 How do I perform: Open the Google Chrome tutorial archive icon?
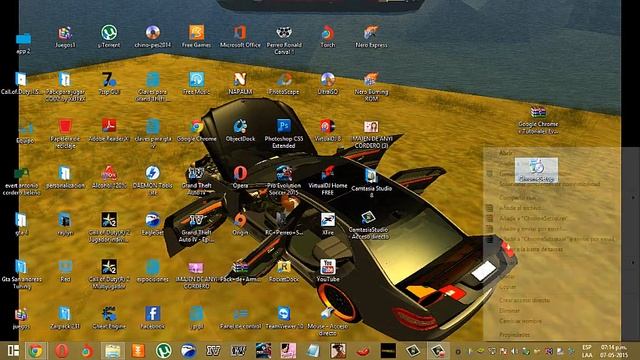click(538, 120)
